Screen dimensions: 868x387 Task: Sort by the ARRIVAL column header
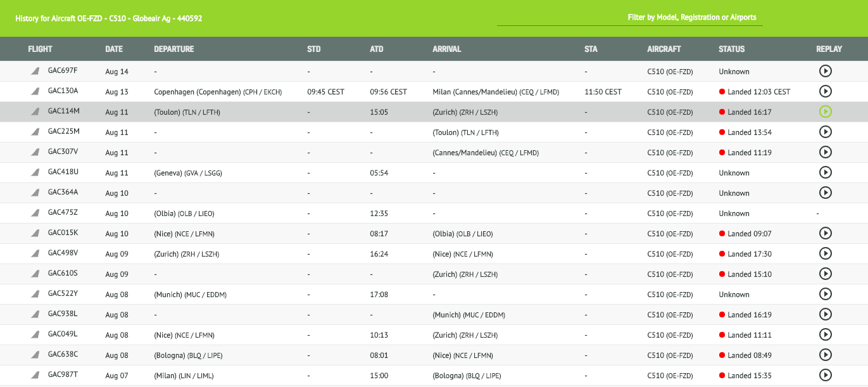(447, 49)
